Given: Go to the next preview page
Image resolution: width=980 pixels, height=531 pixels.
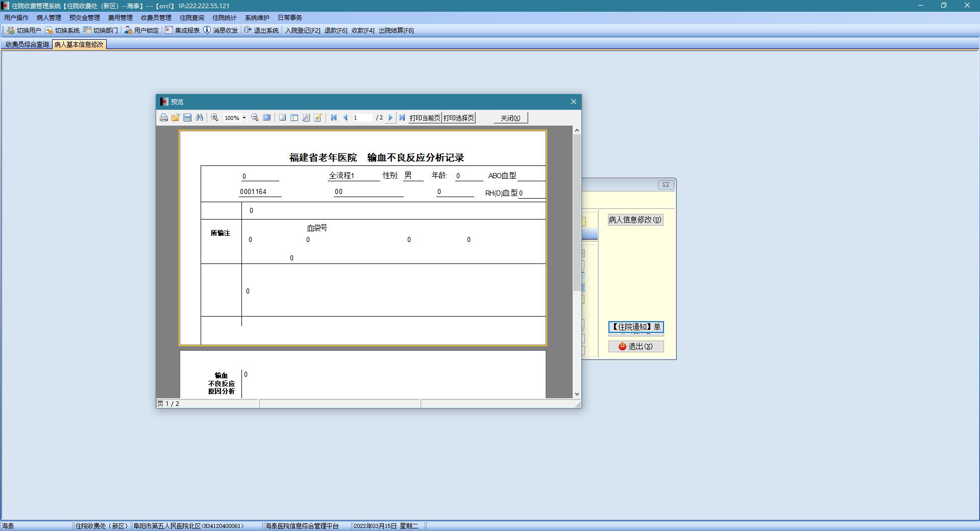Looking at the screenshot, I should coord(390,118).
